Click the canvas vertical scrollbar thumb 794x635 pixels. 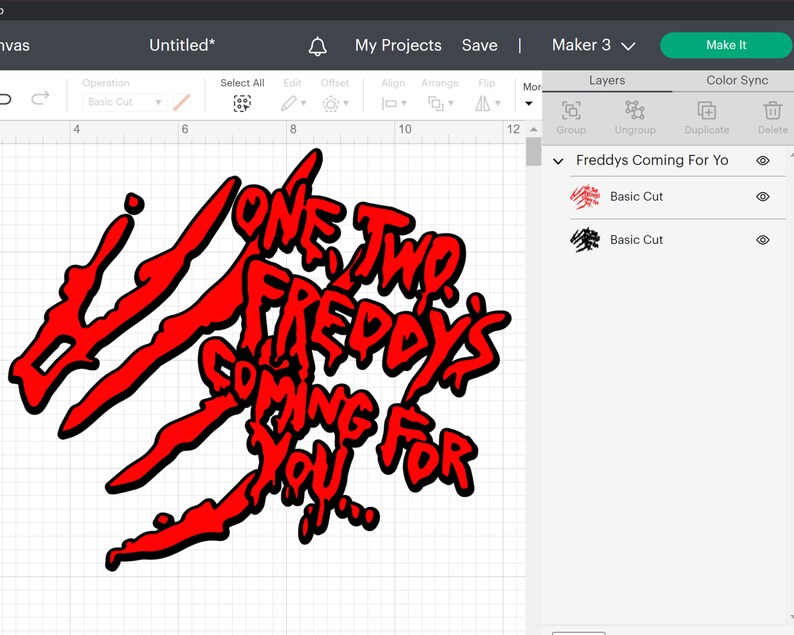[x=533, y=151]
